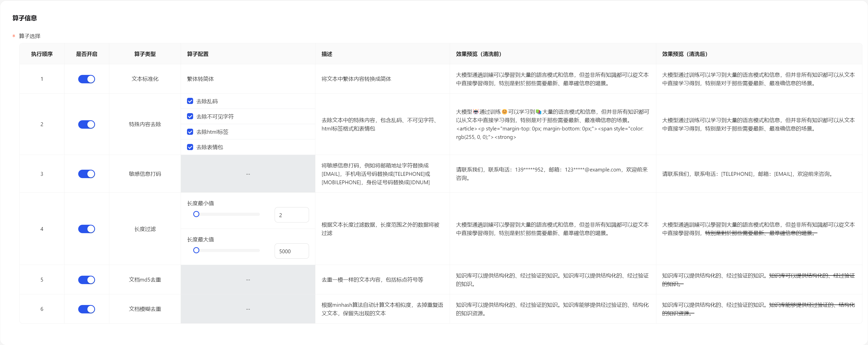Image resolution: width=868 pixels, height=345 pixels.
Task: Click the 是否开启 column header
Action: (87, 54)
